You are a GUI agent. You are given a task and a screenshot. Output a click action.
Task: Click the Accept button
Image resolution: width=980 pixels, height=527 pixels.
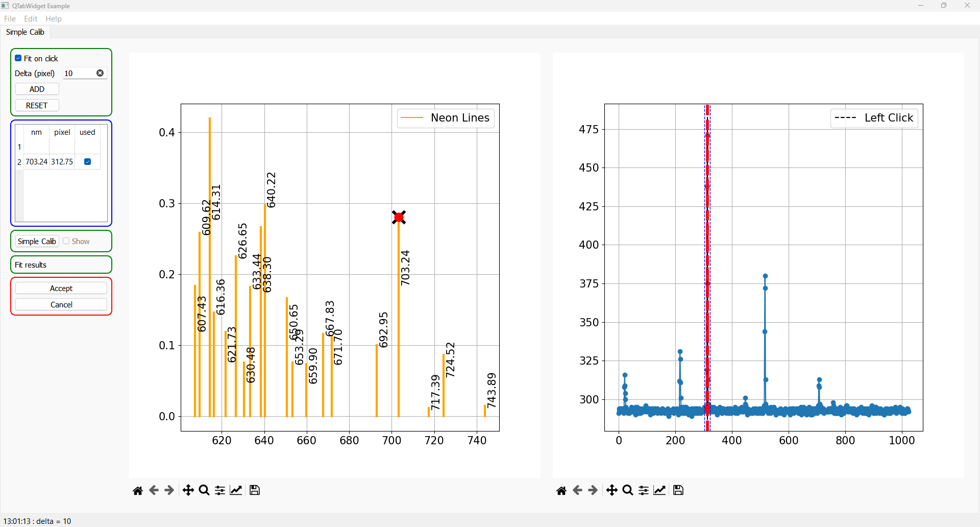[x=61, y=289]
